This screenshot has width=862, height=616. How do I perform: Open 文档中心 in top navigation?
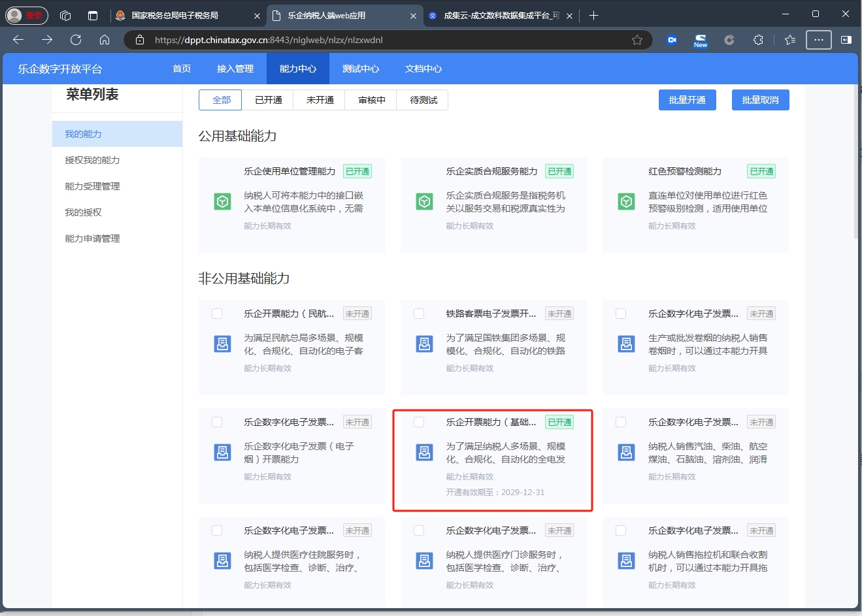coord(423,69)
